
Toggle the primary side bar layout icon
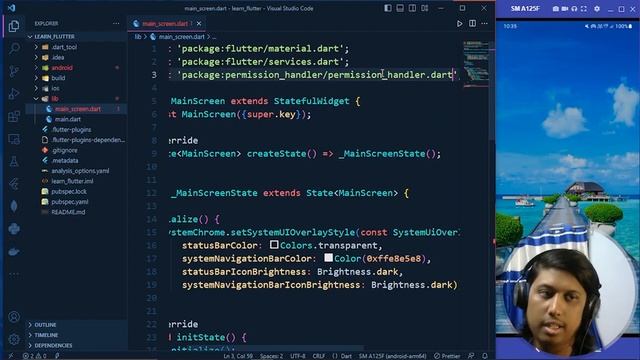388,8
